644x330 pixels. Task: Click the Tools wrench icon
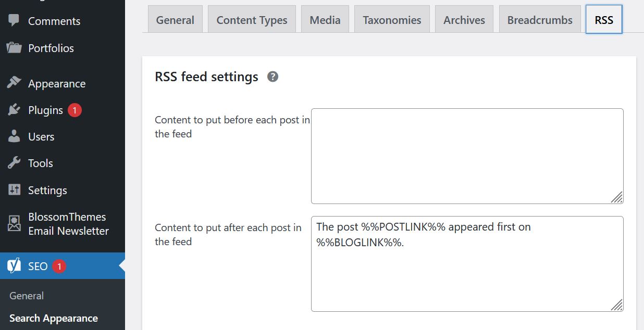pos(14,163)
